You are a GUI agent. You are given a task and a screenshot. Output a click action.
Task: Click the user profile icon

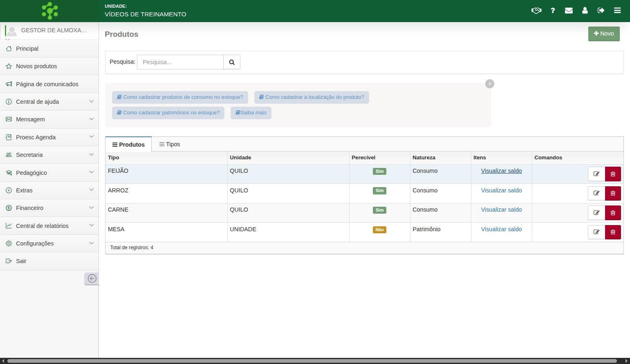point(585,11)
